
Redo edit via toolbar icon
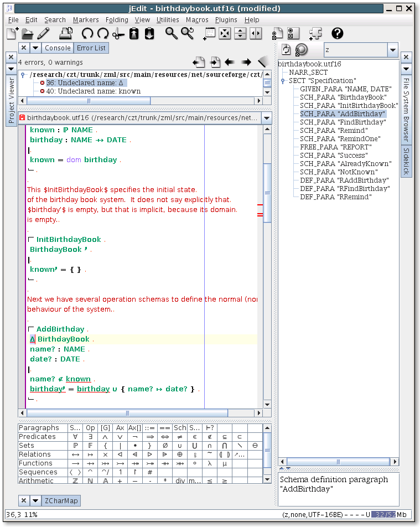point(103,33)
